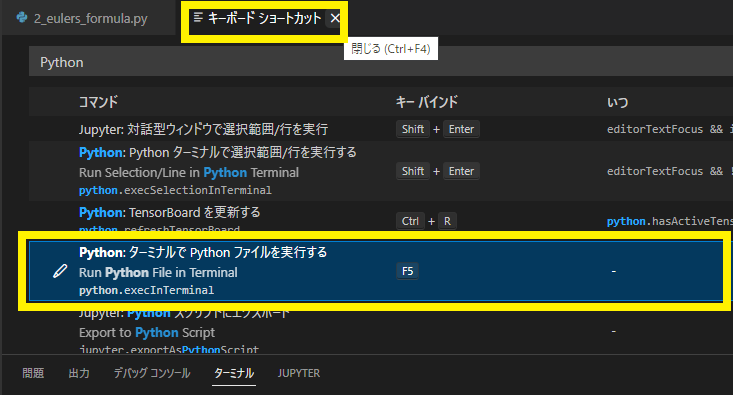733x395 pixels.
Task: Open the JUPYTER panel tab
Action: tap(299, 373)
